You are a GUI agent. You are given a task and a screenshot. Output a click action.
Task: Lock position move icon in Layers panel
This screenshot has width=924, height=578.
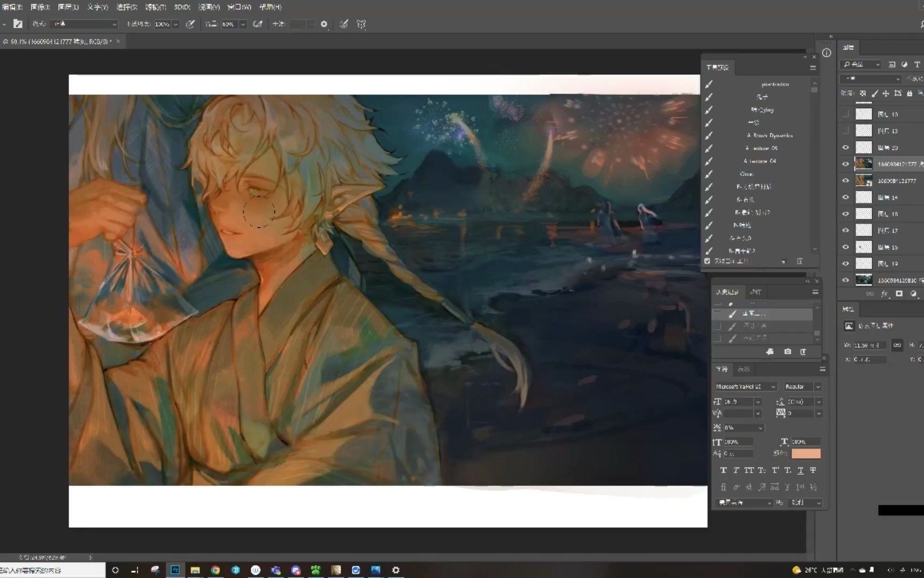[x=886, y=93]
